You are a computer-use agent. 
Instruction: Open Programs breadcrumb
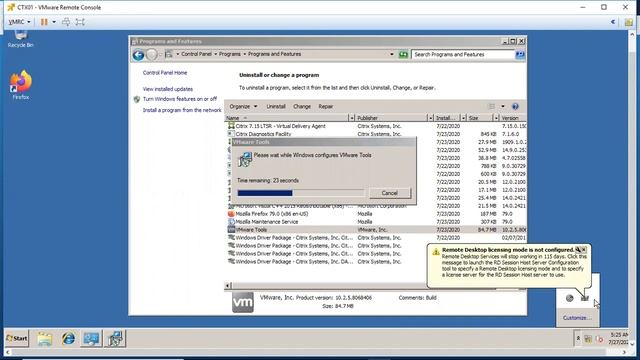point(230,54)
